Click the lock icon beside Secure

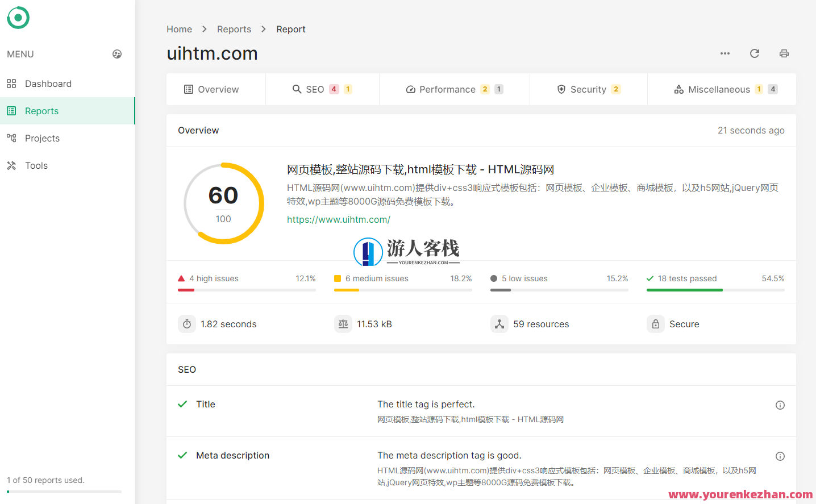tap(656, 324)
